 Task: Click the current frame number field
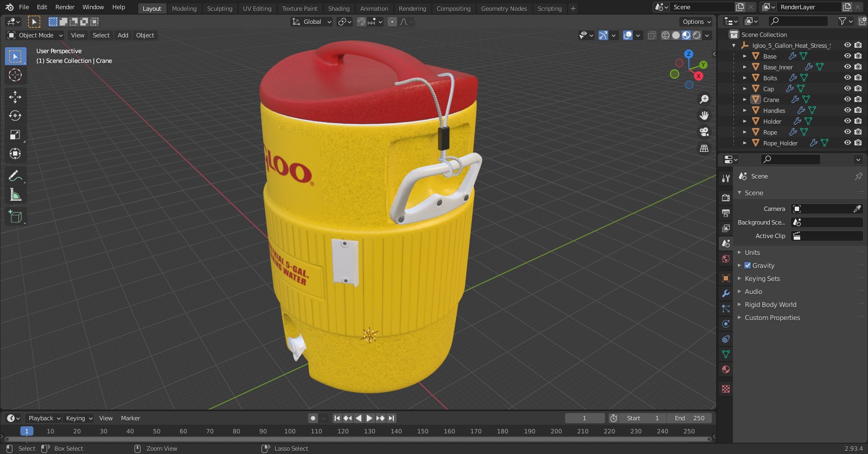585,418
